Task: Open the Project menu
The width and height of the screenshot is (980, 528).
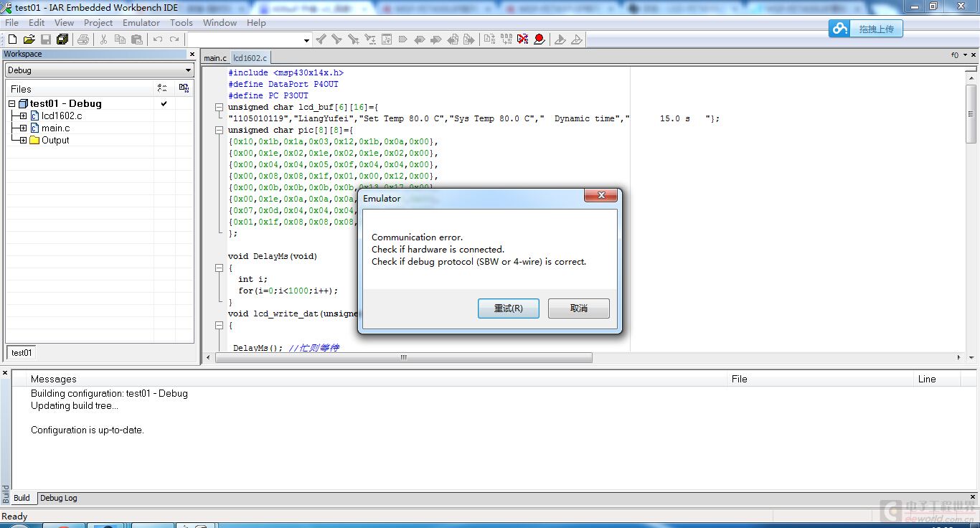Action: click(x=98, y=22)
